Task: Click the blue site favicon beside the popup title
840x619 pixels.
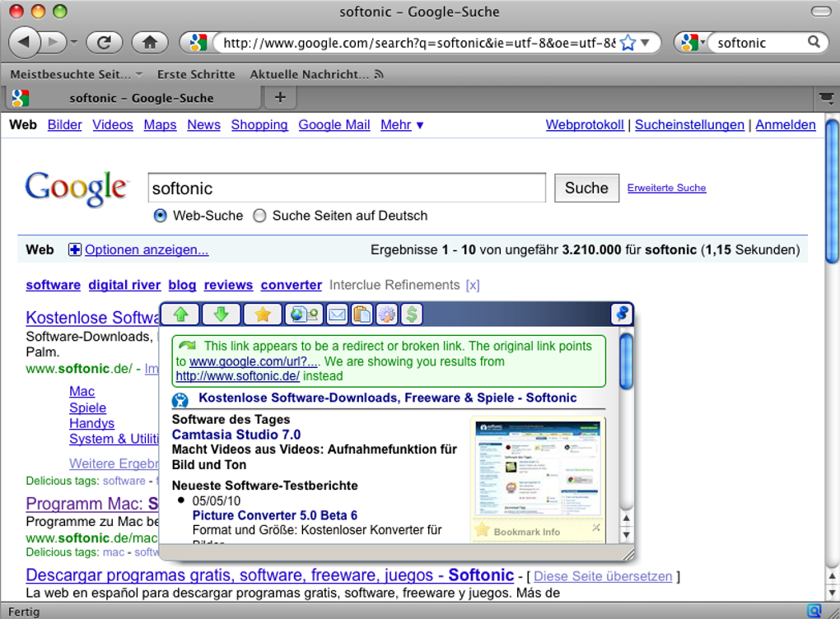Action: 180,399
